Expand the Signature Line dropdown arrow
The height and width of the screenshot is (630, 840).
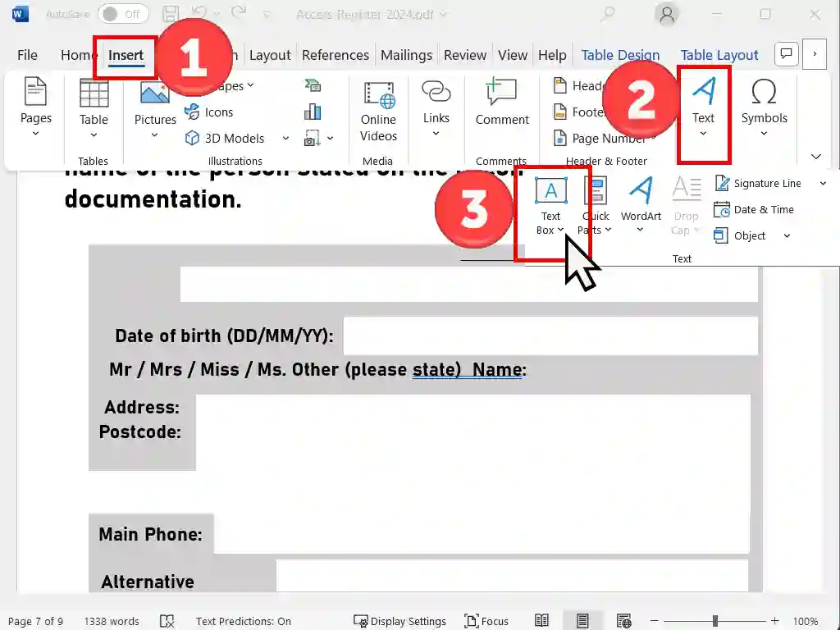(823, 184)
